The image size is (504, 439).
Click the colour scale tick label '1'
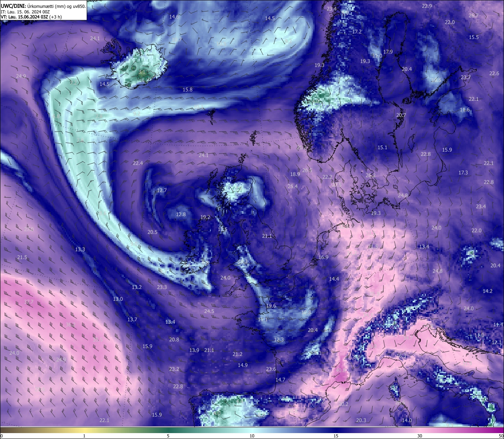[84, 435]
